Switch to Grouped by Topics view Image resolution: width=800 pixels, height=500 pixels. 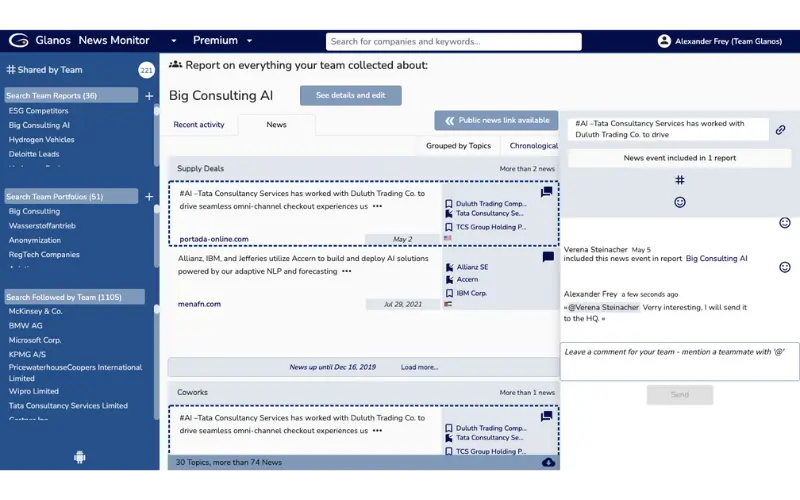pyautogui.click(x=458, y=146)
